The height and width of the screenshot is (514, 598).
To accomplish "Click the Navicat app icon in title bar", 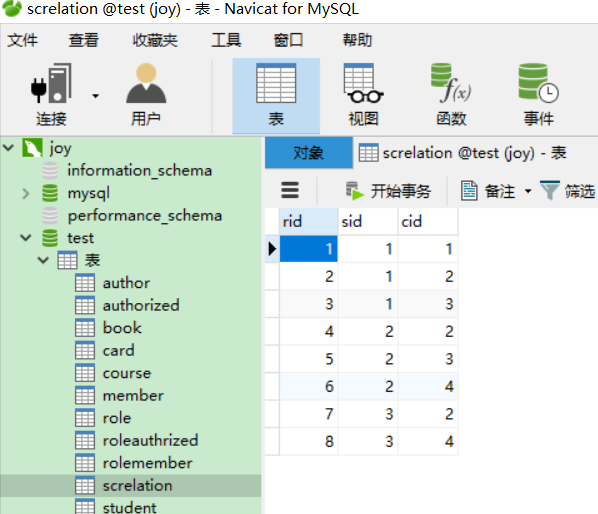I will [x=12, y=8].
